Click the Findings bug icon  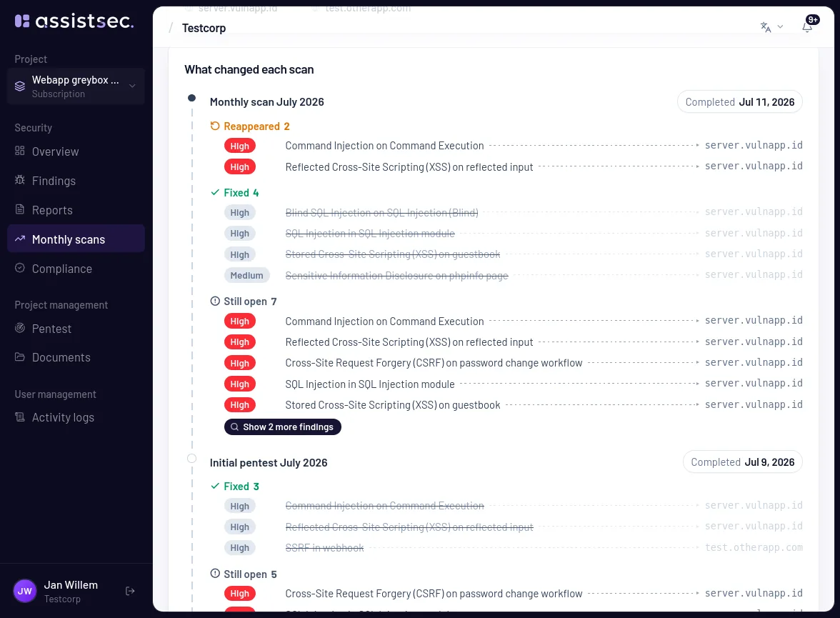pyautogui.click(x=20, y=180)
